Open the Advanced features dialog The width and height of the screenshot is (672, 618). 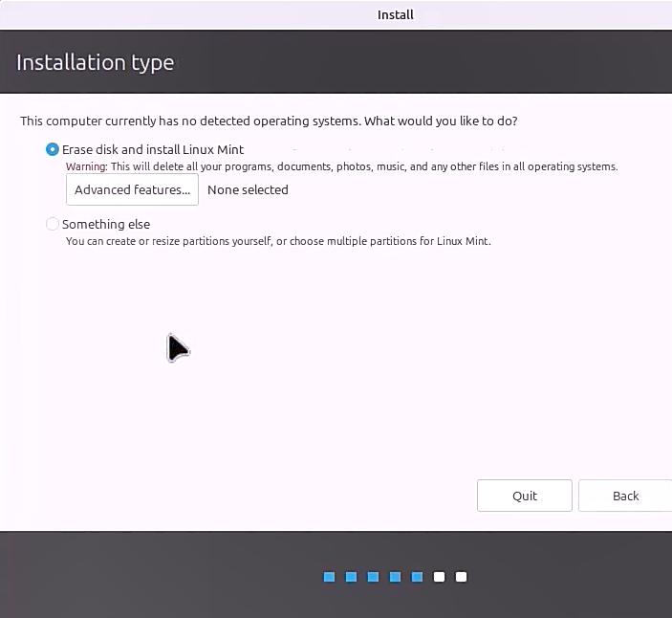pos(132,189)
